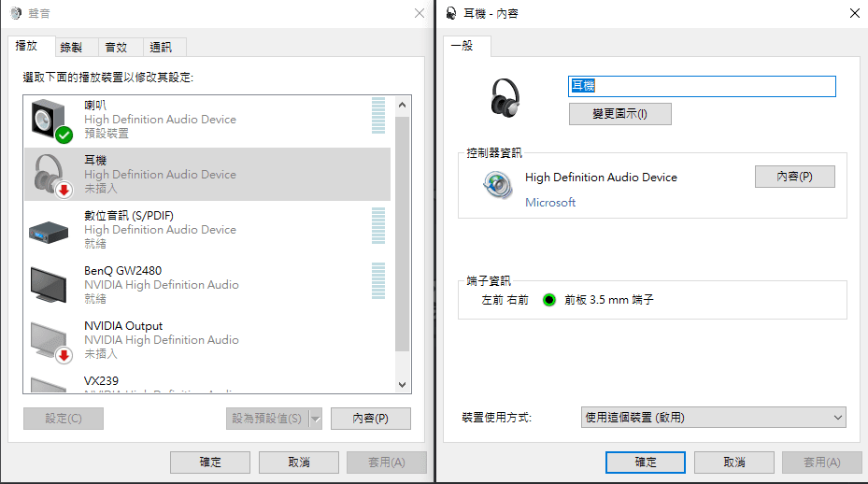
Task: Click the 預設裝置 status text under 喇叭
Action: coord(107,134)
